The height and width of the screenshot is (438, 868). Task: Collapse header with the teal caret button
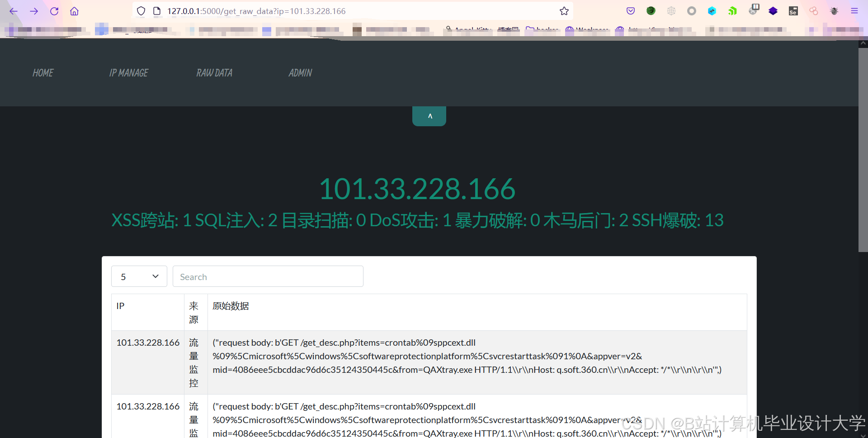[429, 116]
